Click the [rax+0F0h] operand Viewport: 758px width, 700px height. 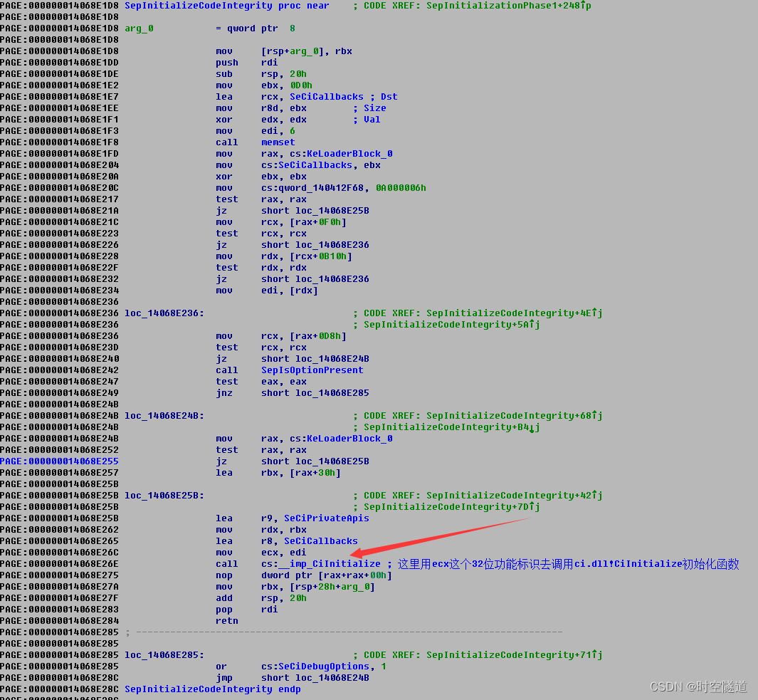(x=318, y=222)
